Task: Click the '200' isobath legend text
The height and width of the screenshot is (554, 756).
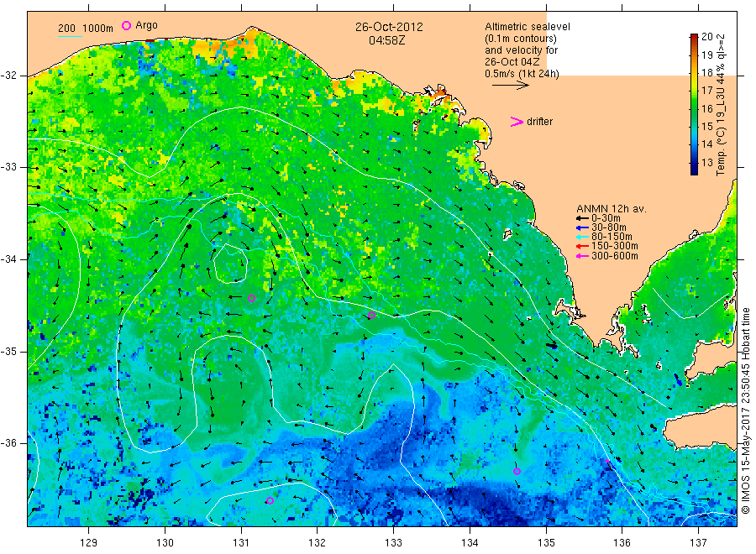Action: [x=66, y=29]
